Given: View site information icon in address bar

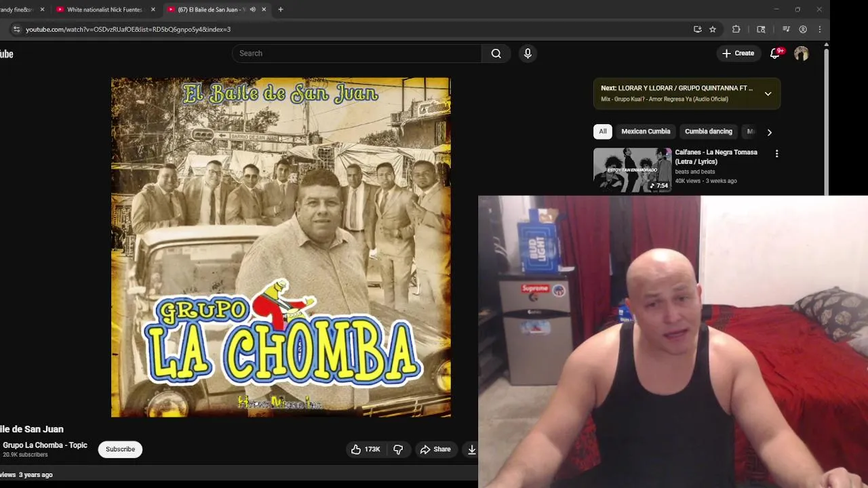Looking at the screenshot, I should (16, 29).
